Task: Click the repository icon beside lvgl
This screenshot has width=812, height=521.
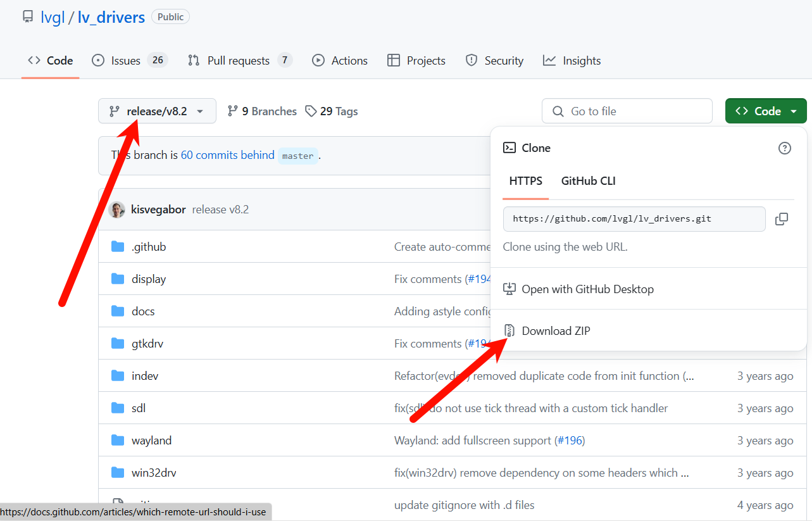Action: point(27,17)
